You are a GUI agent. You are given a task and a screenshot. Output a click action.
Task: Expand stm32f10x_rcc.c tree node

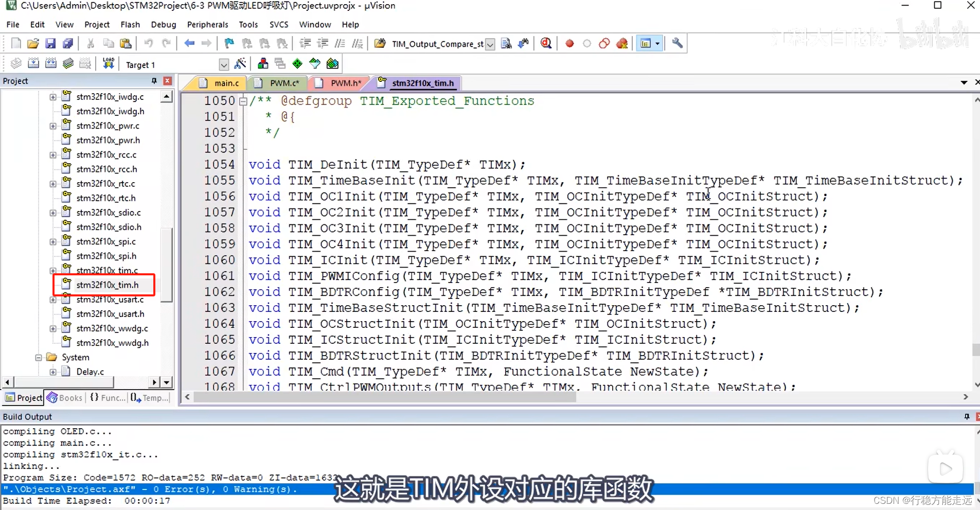point(53,155)
